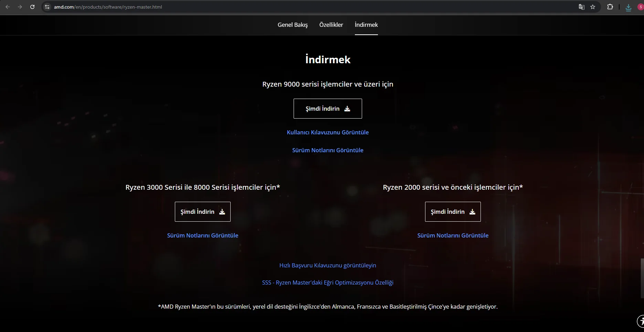Bookmark this page with the star icon

coord(593,7)
